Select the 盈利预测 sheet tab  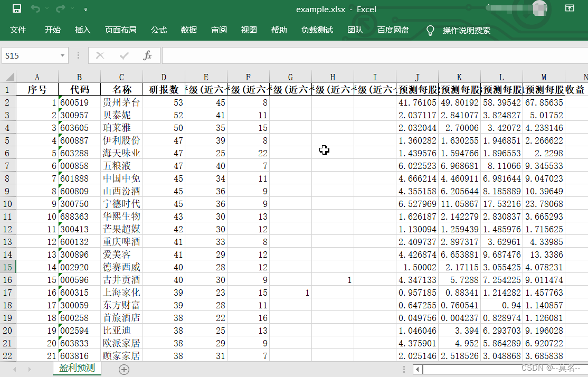(x=77, y=368)
